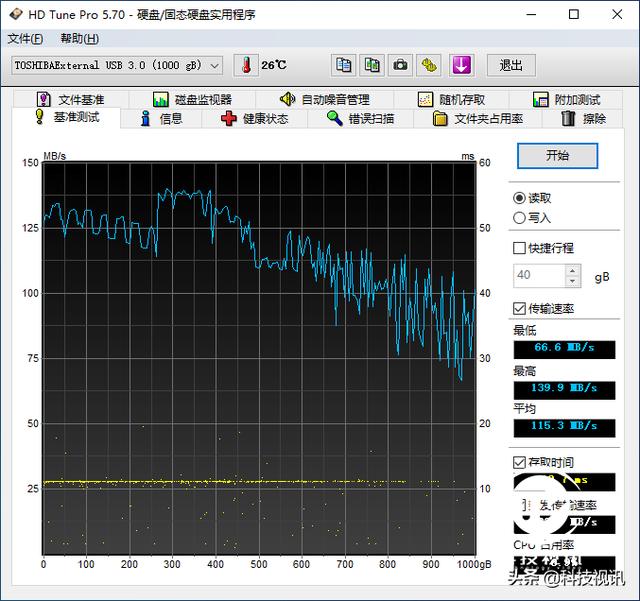Switch to the 信息 info tab

click(x=161, y=119)
